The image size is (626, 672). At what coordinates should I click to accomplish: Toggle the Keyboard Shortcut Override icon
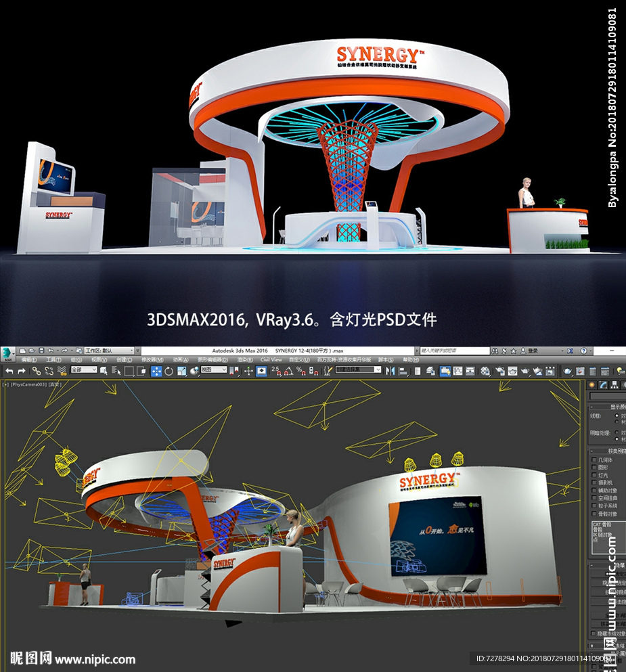click(261, 371)
